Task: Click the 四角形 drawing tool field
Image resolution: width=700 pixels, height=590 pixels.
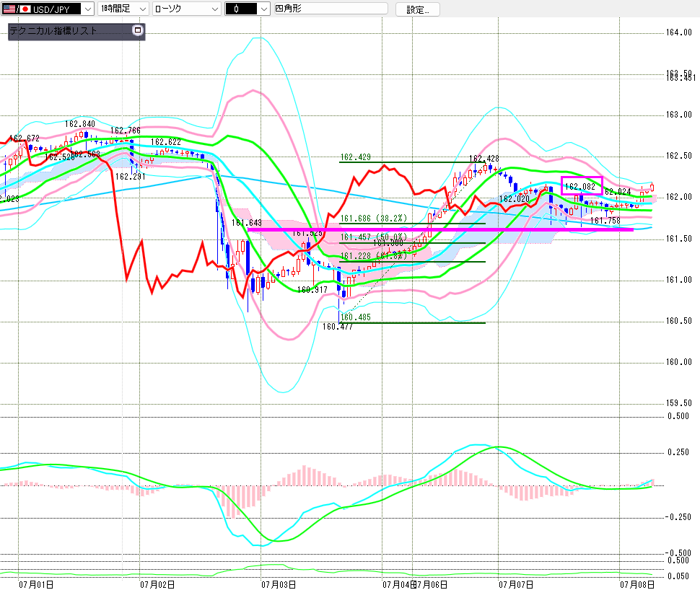Action: click(331, 9)
